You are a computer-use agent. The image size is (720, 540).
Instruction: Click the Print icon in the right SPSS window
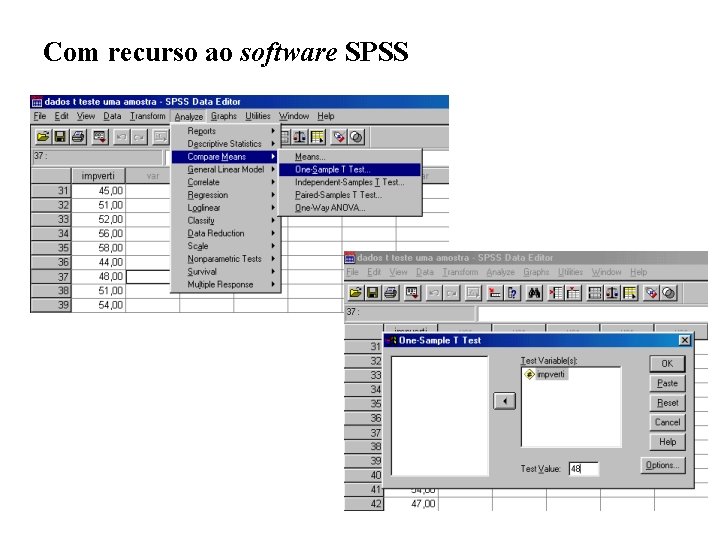[391, 292]
